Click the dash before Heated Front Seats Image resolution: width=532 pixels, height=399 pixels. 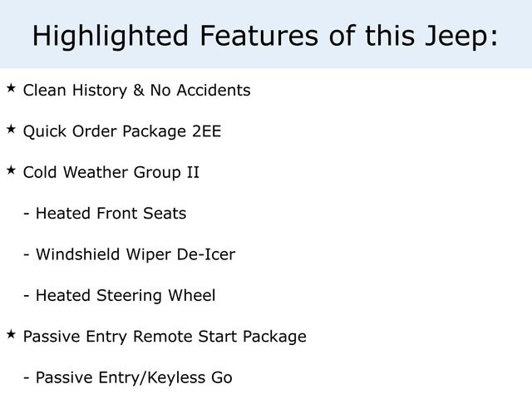(x=27, y=214)
